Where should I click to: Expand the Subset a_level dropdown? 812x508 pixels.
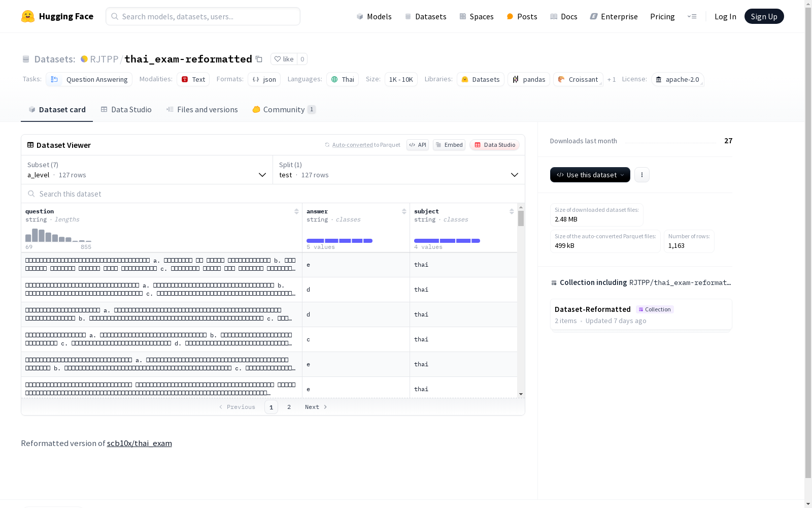coord(147,170)
